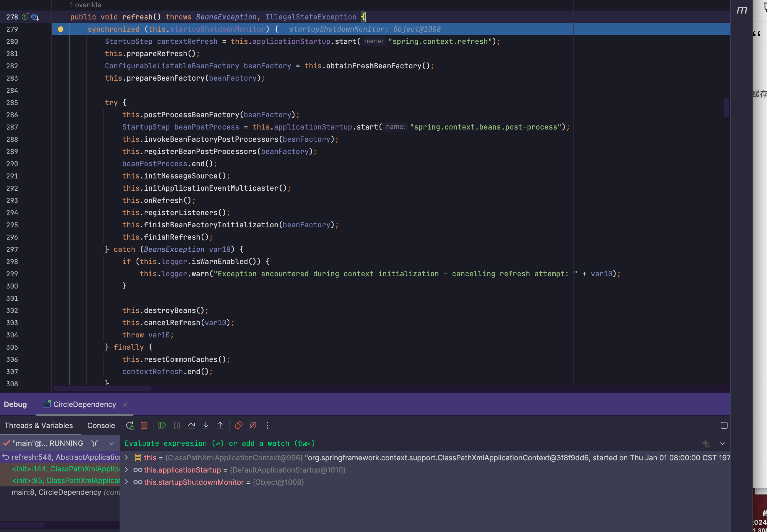
Task: Resume program execution
Action: (162, 425)
